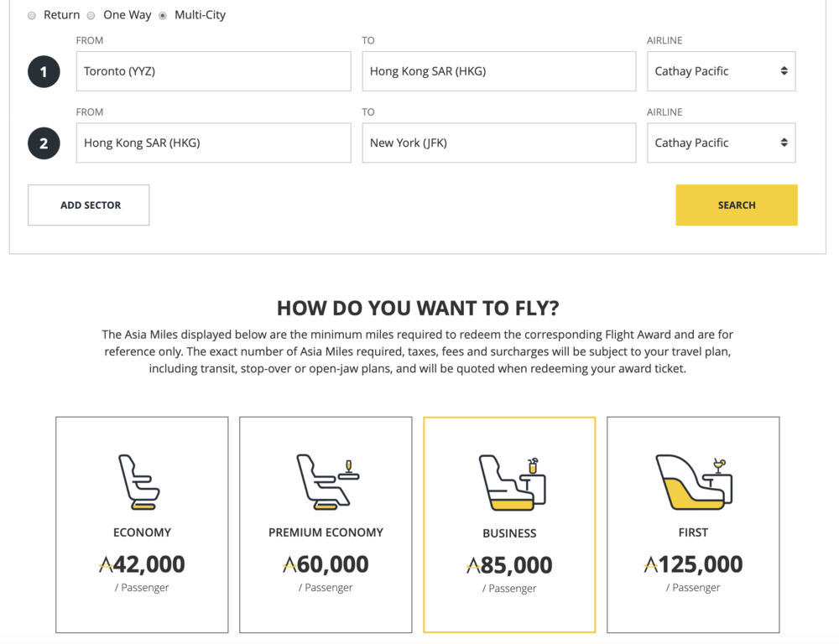
Task: Click the Economy seat icon
Action: point(139,482)
